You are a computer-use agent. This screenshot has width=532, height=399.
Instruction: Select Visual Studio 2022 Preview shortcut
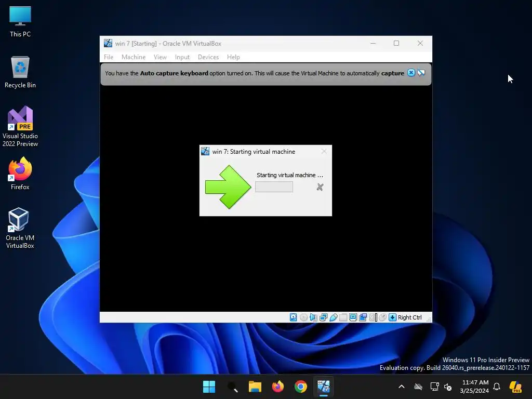[20, 127]
